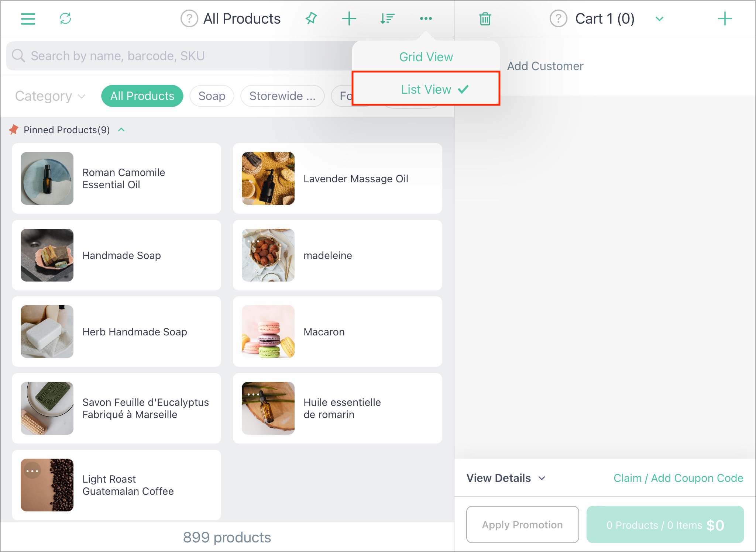Screen dimensions: 756x552
Task: Click Macaron thumbnail image
Action: [x=268, y=331]
